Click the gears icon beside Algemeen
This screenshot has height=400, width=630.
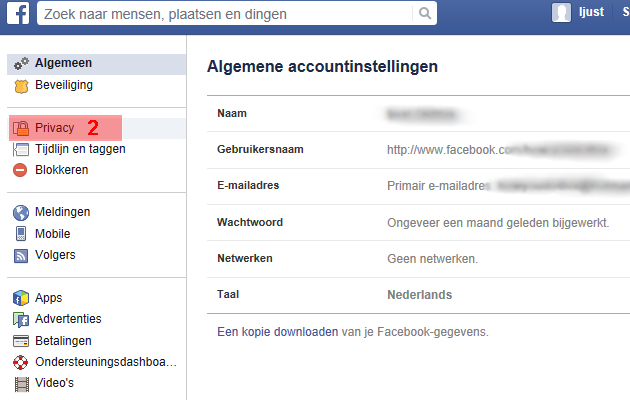21,63
